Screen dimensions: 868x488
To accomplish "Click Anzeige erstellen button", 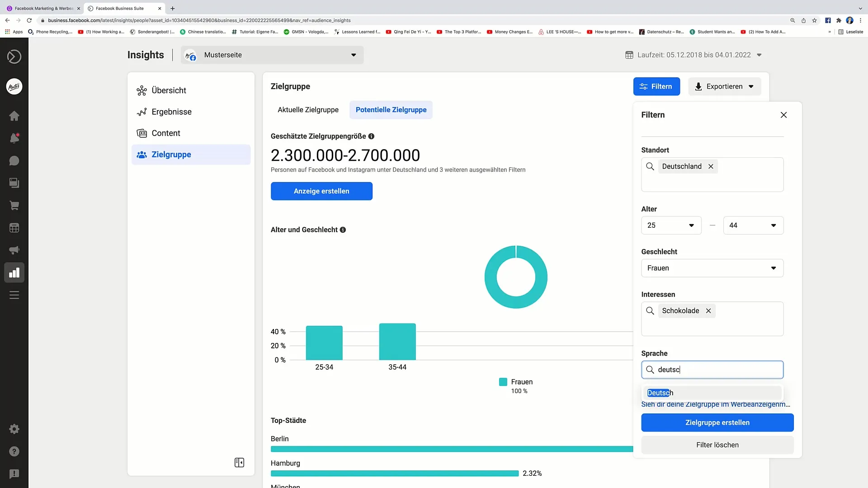I will tap(321, 191).
